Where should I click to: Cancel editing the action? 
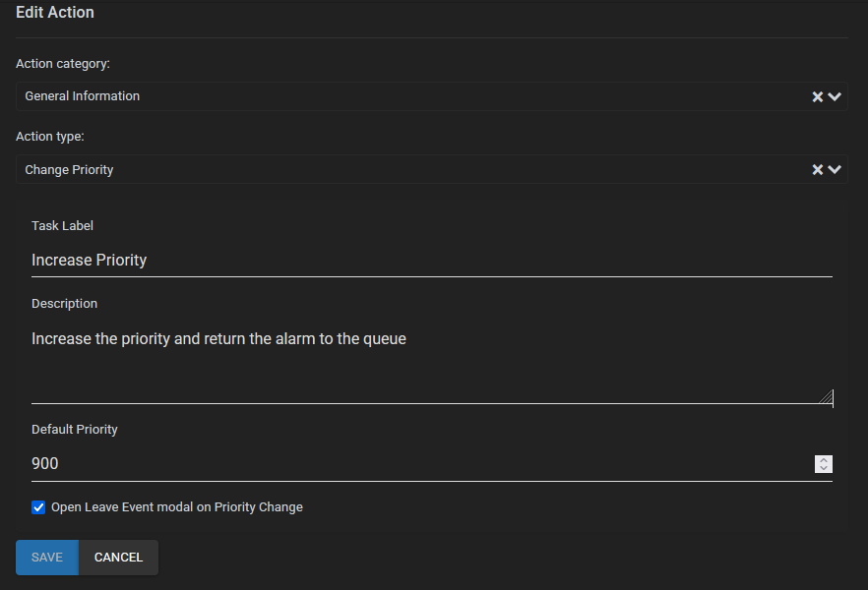118,558
